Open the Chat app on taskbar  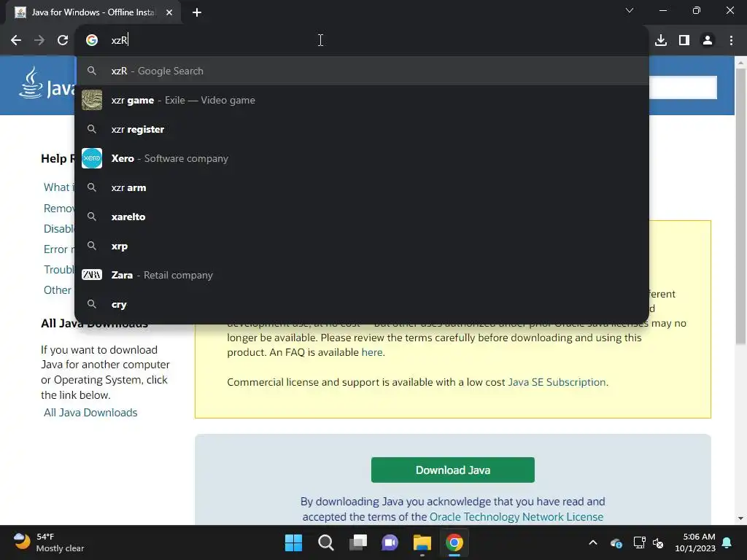(390, 542)
